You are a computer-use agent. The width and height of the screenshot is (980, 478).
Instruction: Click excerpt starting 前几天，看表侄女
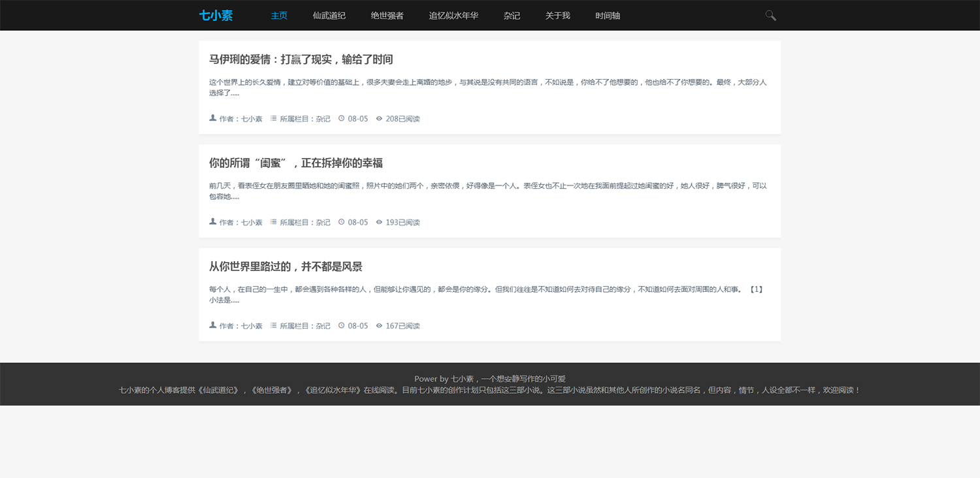coord(488,191)
